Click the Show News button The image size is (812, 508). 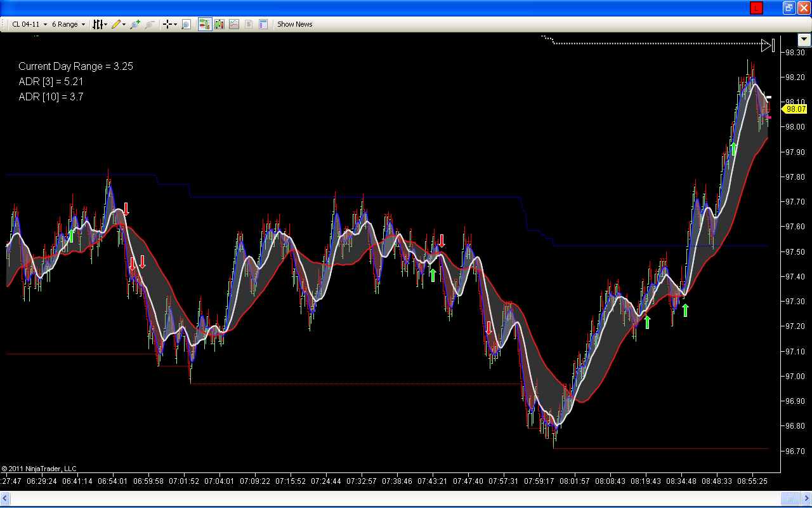(295, 24)
